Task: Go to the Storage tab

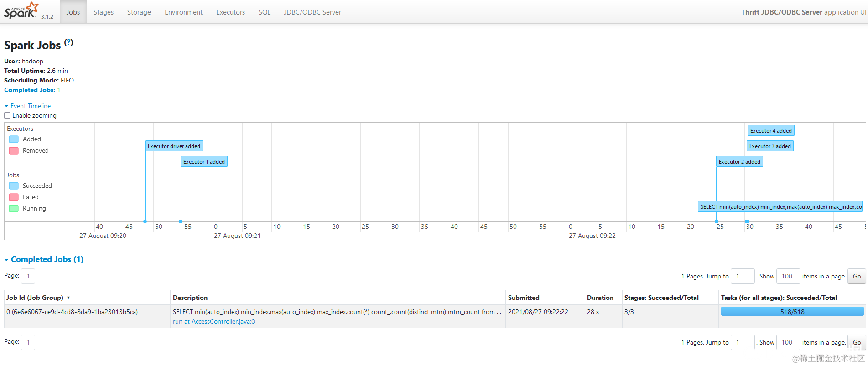Action: coord(139,12)
